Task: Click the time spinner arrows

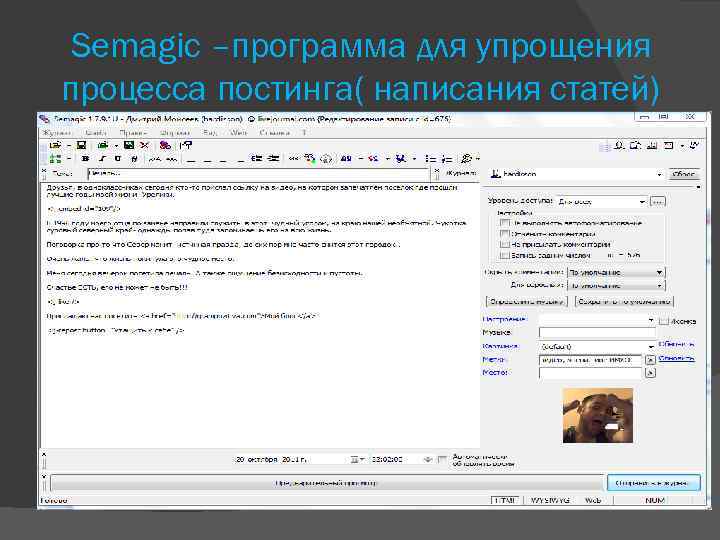Action: 428,459
